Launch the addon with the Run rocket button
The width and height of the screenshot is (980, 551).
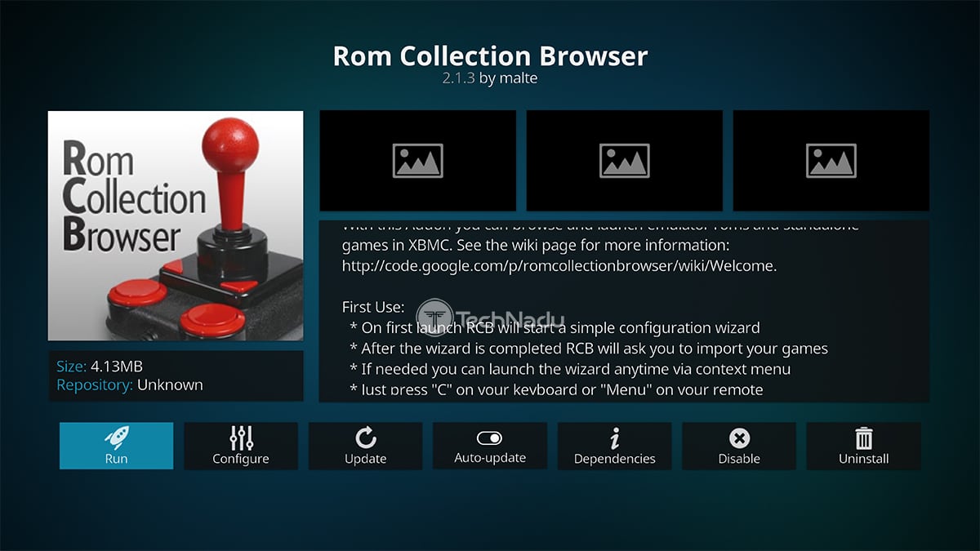pyautogui.click(x=116, y=446)
